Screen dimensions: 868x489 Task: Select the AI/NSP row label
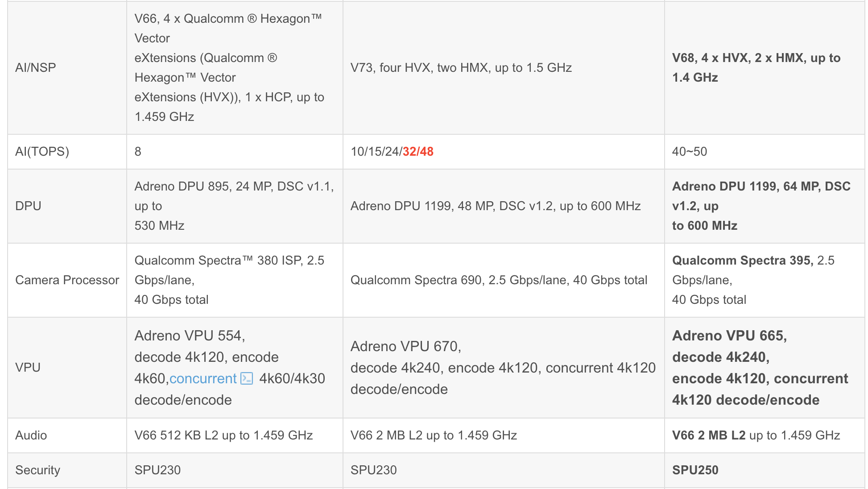(36, 67)
